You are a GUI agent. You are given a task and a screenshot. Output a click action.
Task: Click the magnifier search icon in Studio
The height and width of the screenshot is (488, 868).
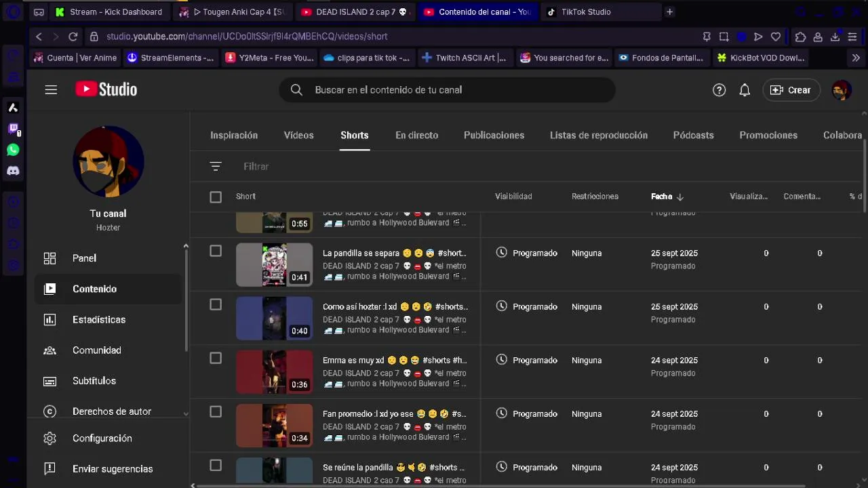click(296, 89)
